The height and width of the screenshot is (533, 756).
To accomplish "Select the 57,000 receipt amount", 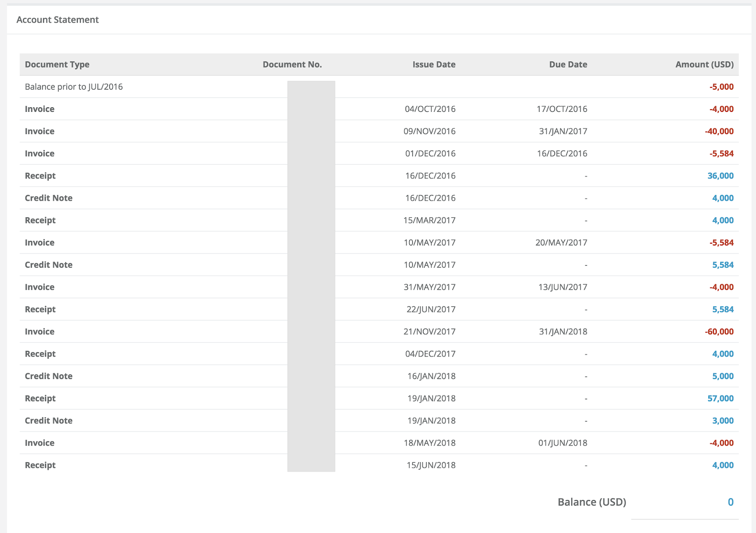I will [720, 398].
